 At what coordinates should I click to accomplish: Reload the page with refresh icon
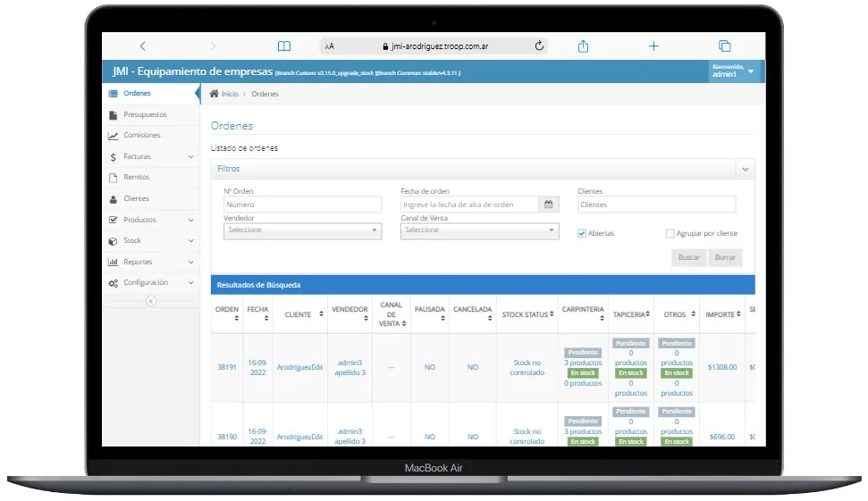point(539,46)
